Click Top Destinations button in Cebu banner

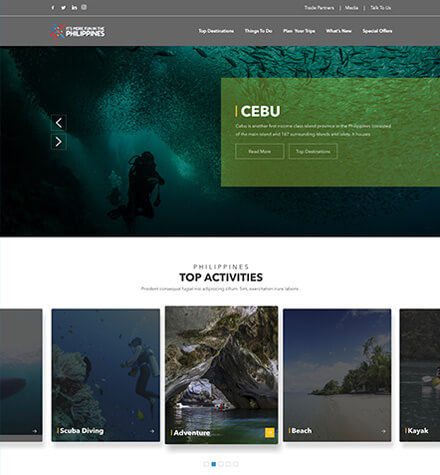coord(313,151)
